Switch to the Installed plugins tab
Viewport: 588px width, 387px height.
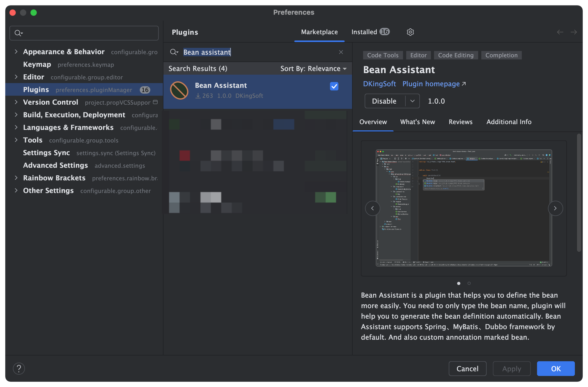coord(370,32)
